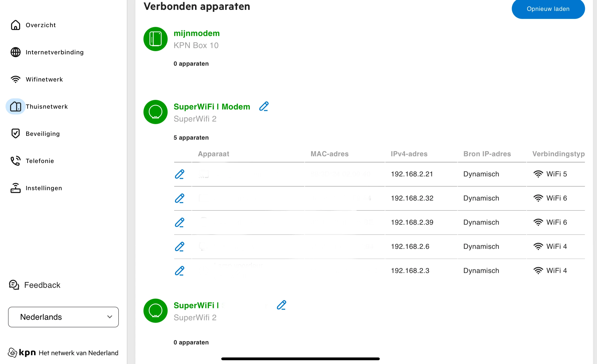This screenshot has height=364, width=597.
Task: Open the Telefonie page
Action: point(40,161)
